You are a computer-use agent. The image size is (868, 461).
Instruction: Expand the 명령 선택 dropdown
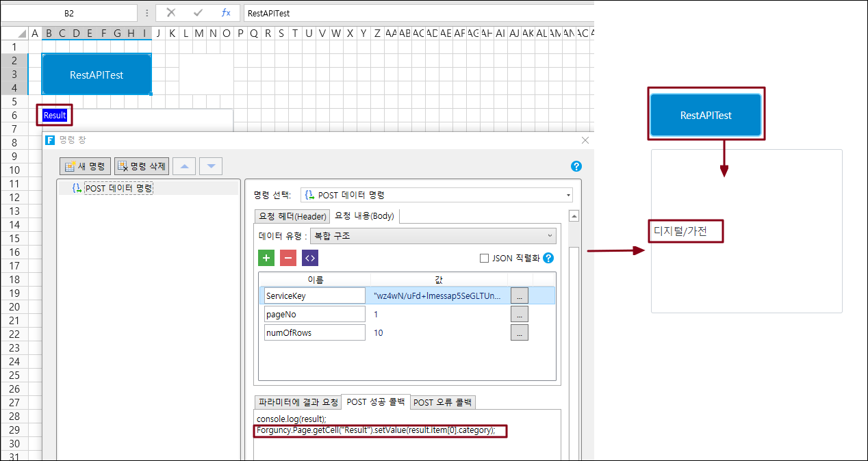436,195
